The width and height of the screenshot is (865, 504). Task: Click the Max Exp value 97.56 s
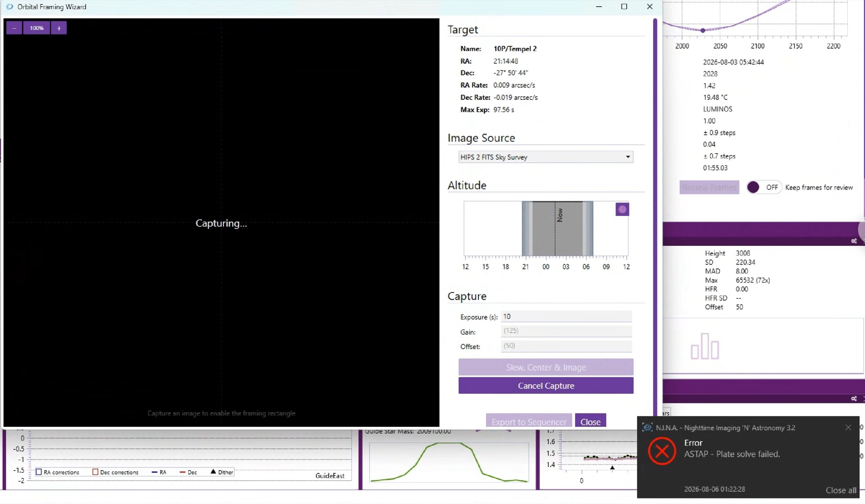504,110
